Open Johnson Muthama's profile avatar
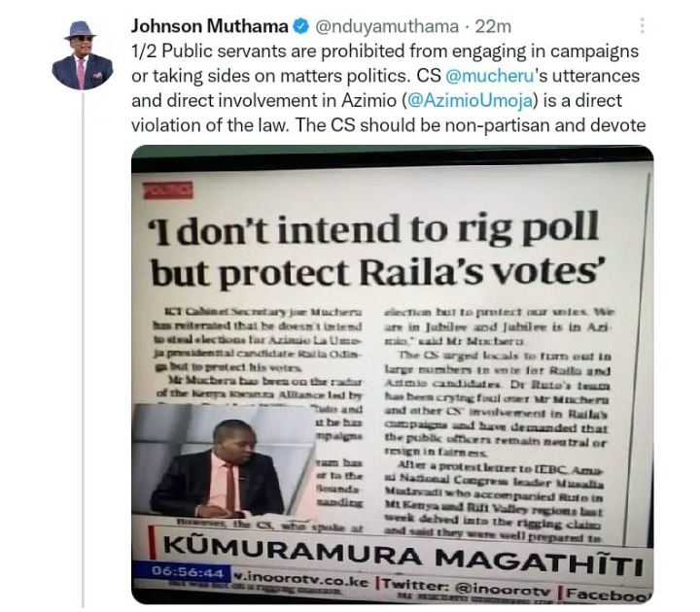 [x=82, y=55]
